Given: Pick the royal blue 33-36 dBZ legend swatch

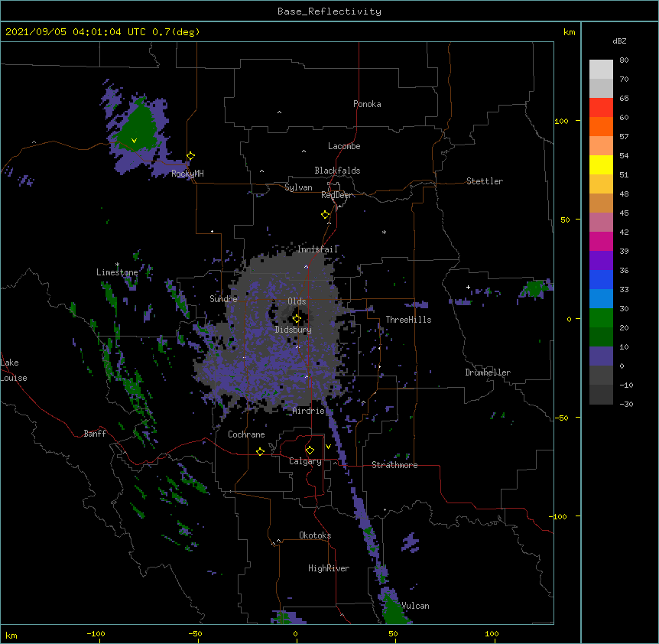Looking at the screenshot, I should [x=601, y=279].
